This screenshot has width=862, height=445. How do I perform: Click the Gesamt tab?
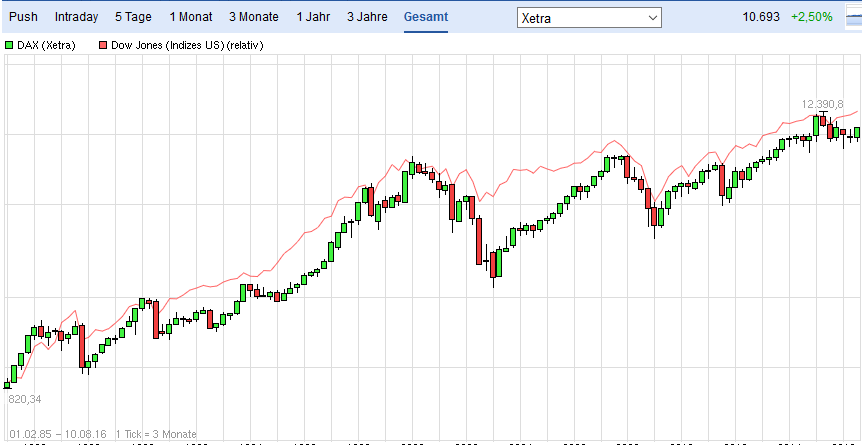tap(426, 17)
